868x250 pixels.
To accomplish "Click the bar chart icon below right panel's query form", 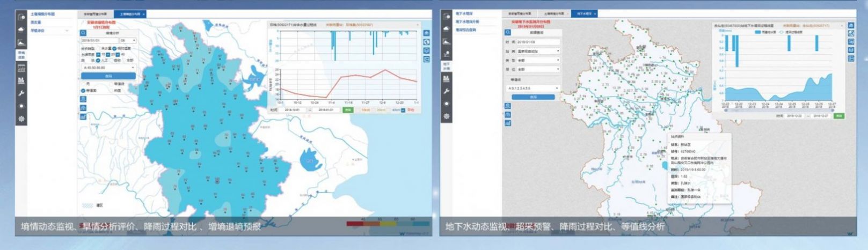I will click(x=508, y=123).
